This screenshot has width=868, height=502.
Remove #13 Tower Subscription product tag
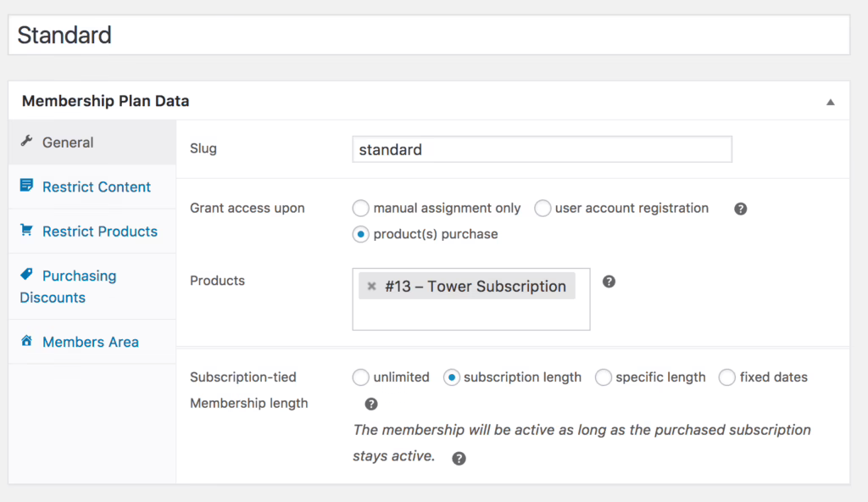pos(371,287)
